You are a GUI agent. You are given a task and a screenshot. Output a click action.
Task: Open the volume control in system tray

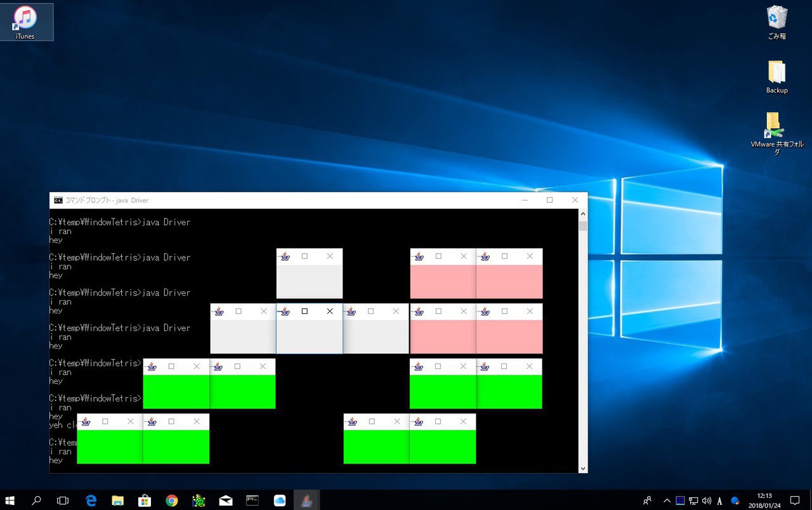coord(707,500)
